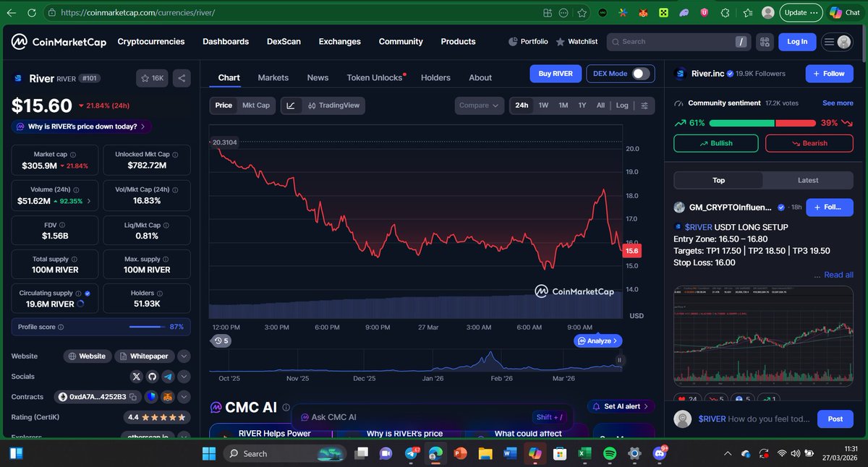Open browser Extensions puzzle icon
Viewport: 868px width, 467px height.
(x=726, y=12)
